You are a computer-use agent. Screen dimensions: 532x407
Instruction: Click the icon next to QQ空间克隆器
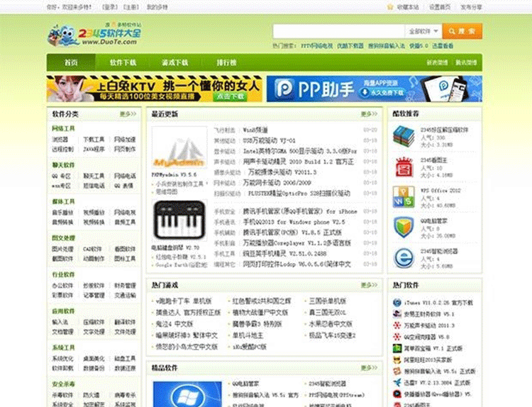397,337
